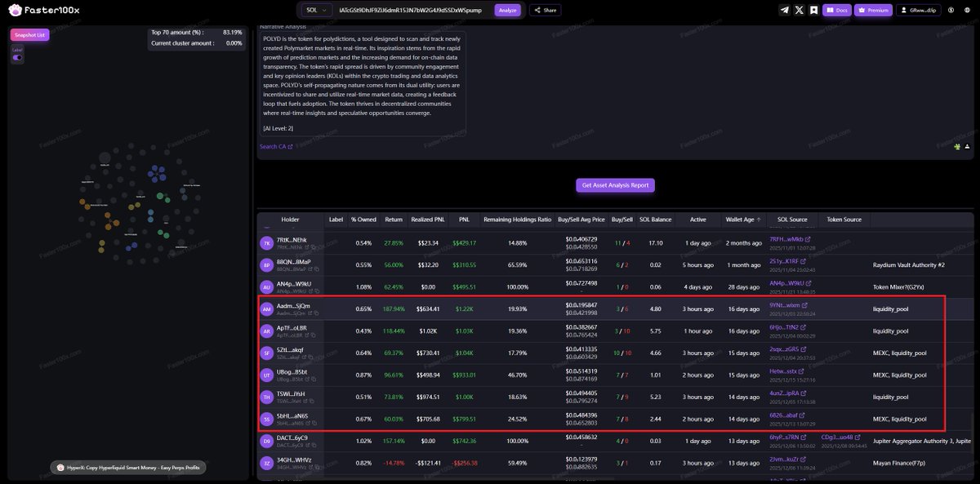Open the Snapshot List button
The height and width of the screenshot is (484, 980).
point(30,35)
